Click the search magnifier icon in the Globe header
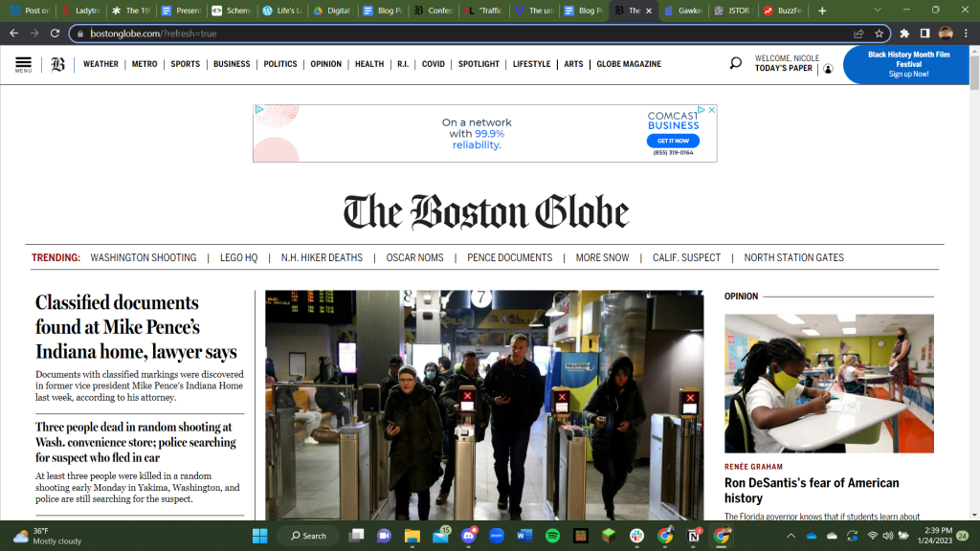Image resolution: width=980 pixels, height=551 pixels. [x=735, y=62]
